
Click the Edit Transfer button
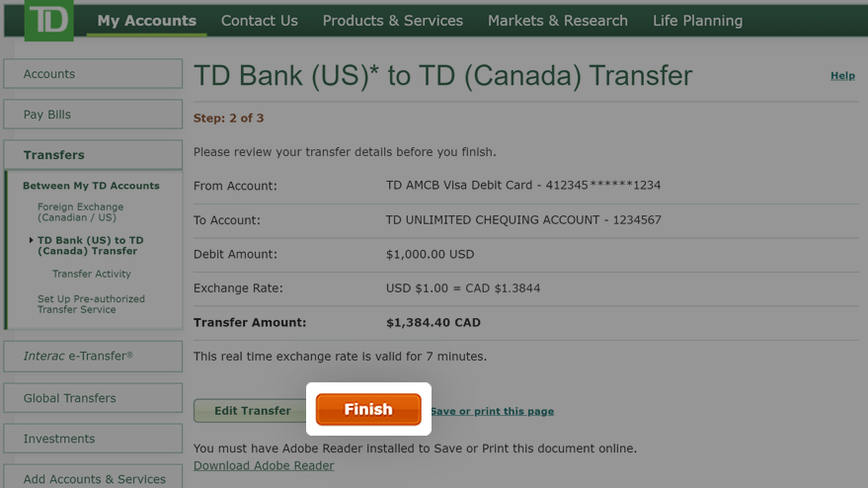pyautogui.click(x=253, y=410)
